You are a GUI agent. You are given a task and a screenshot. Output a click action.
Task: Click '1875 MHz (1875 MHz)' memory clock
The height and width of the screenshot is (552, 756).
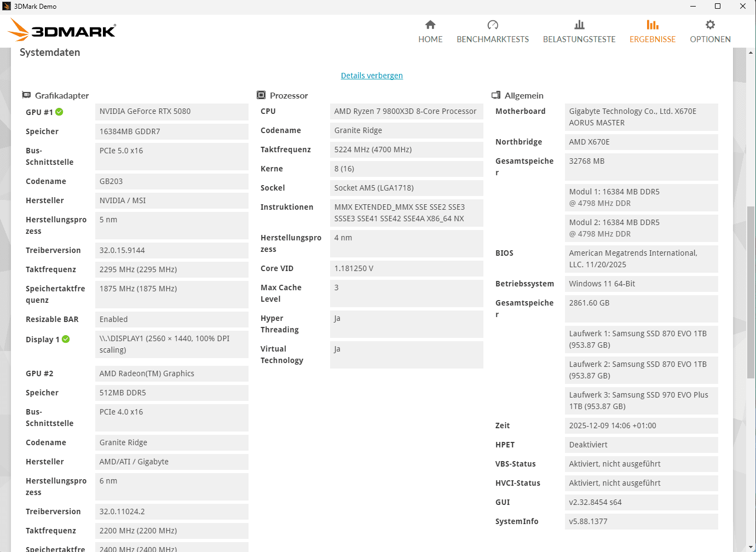click(x=172, y=295)
